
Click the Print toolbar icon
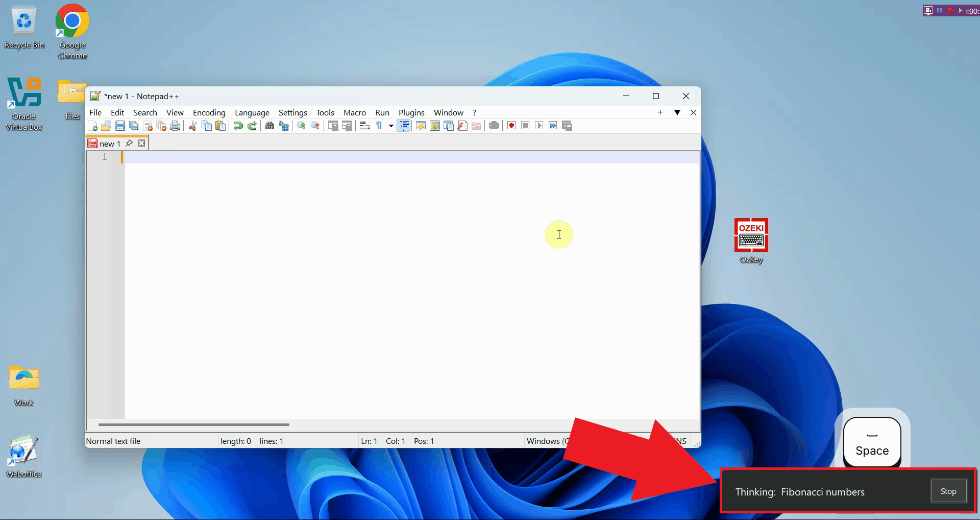click(x=175, y=126)
